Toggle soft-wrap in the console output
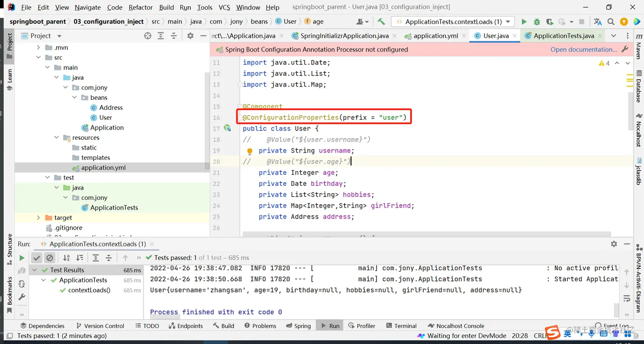This screenshot has width=644, height=344. (x=627, y=298)
